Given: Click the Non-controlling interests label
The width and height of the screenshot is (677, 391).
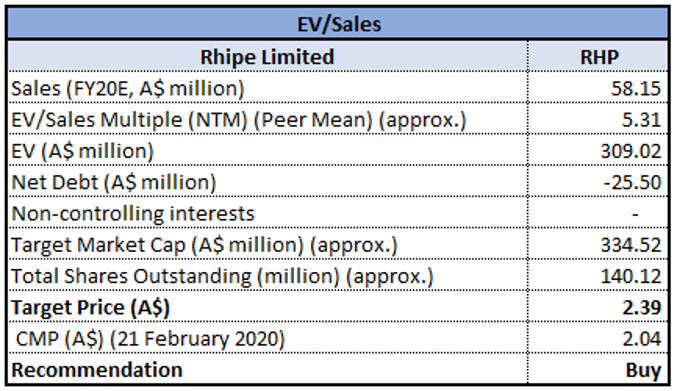Looking at the screenshot, I should tap(133, 214).
